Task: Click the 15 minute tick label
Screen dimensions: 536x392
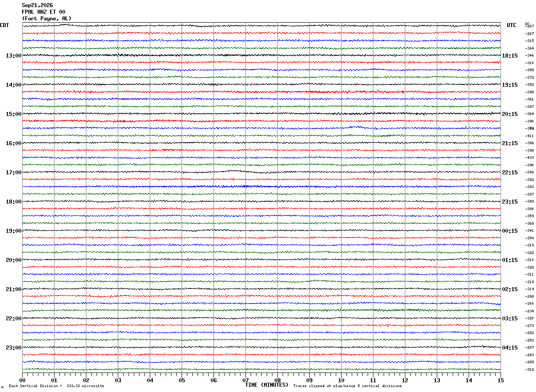Action: click(501, 380)
